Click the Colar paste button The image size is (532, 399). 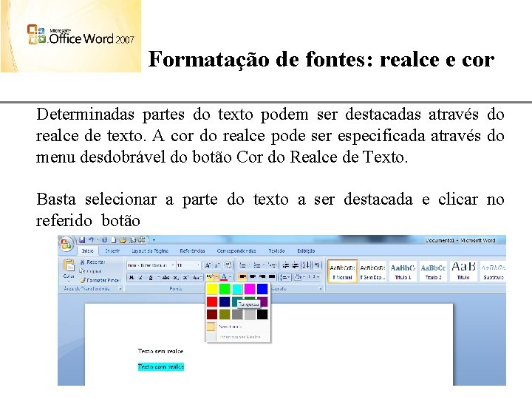click(69, 270)
